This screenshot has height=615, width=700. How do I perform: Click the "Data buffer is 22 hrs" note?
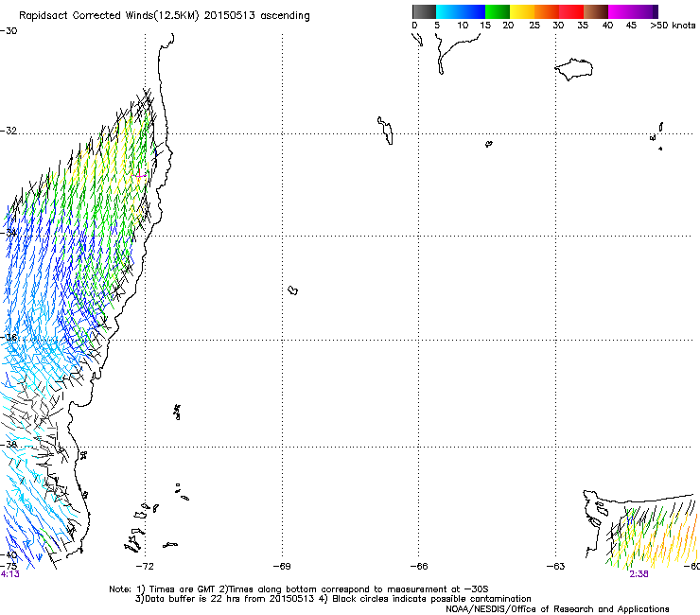point(226,599)
